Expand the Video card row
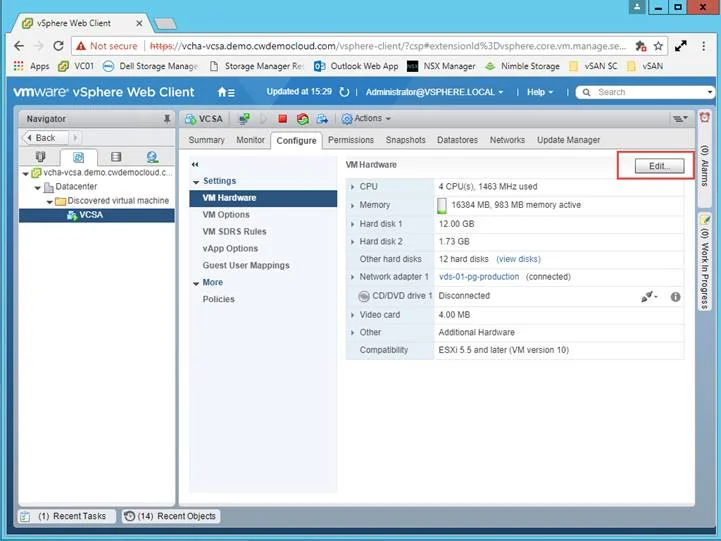721x541 pixels. (x=352, y=315)
